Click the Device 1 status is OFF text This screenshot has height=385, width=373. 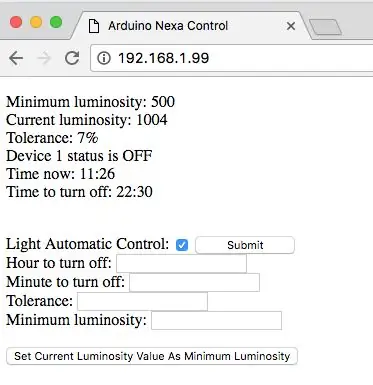[79, 156]
